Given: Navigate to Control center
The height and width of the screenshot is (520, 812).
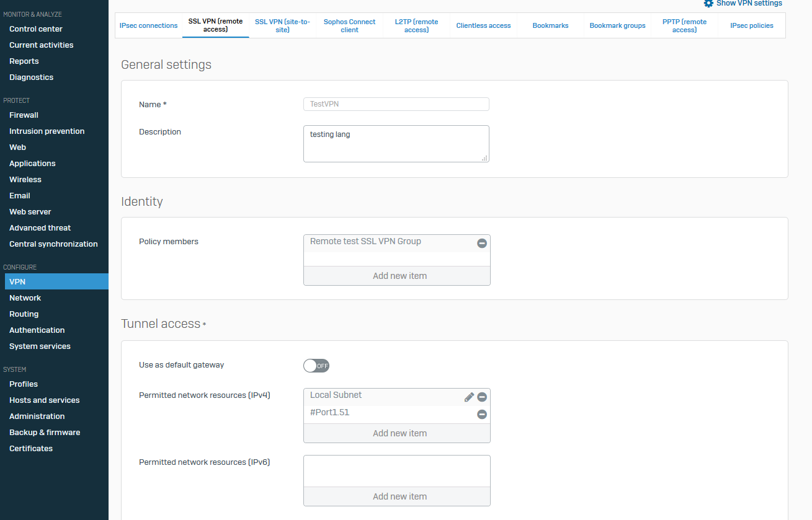Looking at the screenshot, I should point(36,29).
